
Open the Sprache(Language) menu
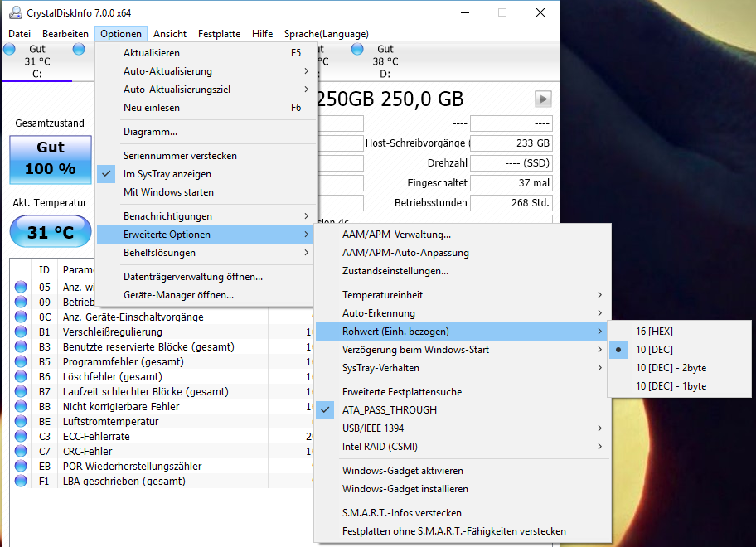pyautogui.click(x=327, y=34)
